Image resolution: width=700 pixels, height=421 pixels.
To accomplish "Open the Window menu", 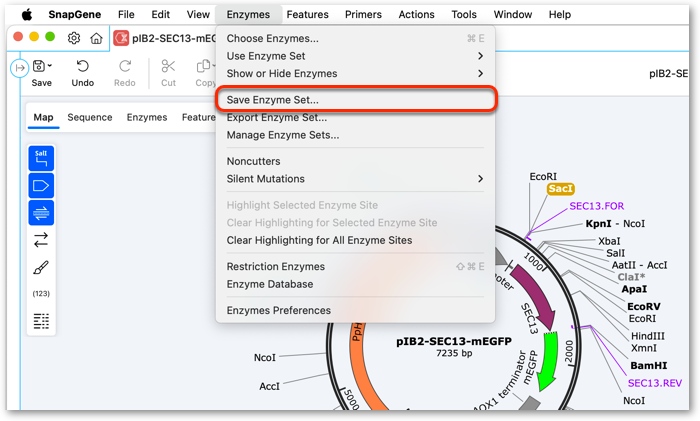I will pos(512,15).
